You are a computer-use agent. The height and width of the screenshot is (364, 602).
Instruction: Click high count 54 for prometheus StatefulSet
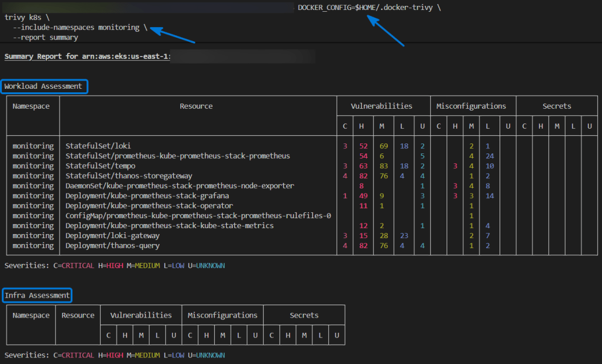[363, 156]
